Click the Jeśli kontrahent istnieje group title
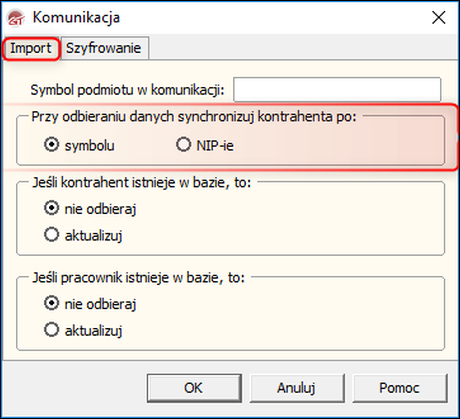The height and width of the screenshot is (419, 460). pos(142,183)
